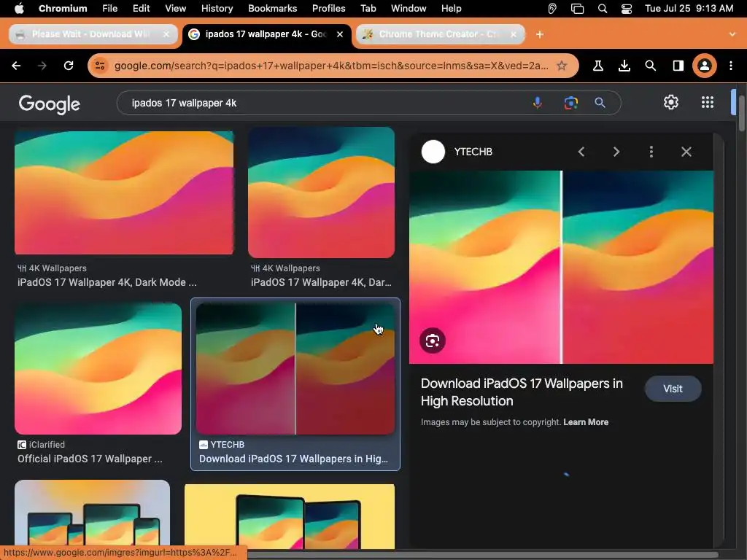This screenshot has width=747, height=560.
Task: Open the History menu
Action: 217,8
